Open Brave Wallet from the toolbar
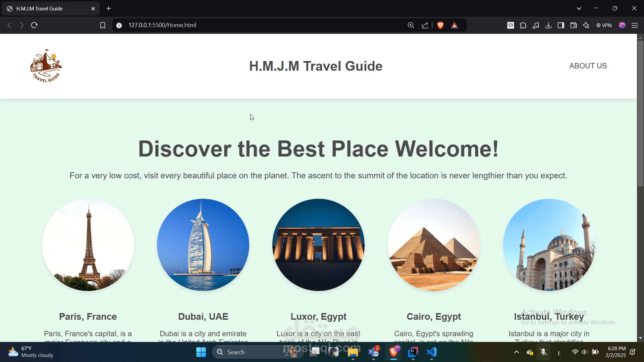 coord(574,25)
